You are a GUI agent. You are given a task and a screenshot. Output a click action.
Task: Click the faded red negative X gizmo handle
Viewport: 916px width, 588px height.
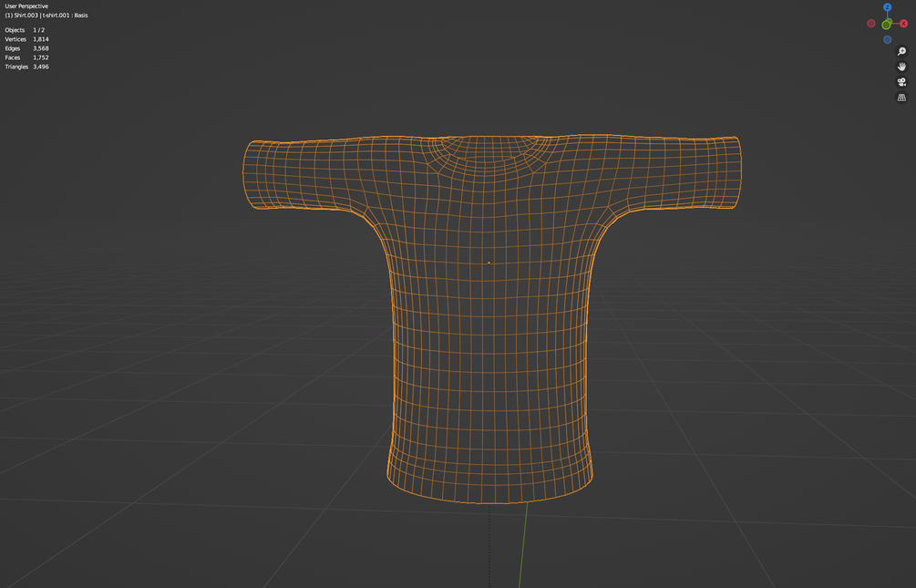coord(870,24)
